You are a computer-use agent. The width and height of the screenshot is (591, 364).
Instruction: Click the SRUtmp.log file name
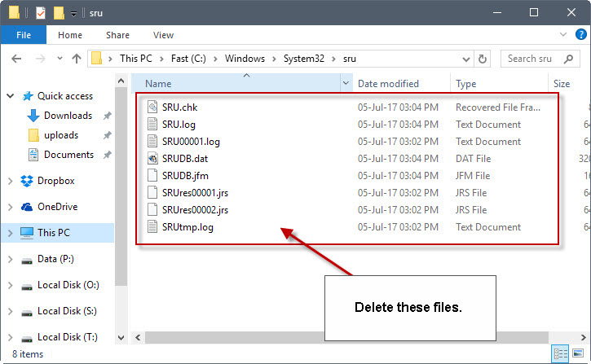tap(187, 227)
